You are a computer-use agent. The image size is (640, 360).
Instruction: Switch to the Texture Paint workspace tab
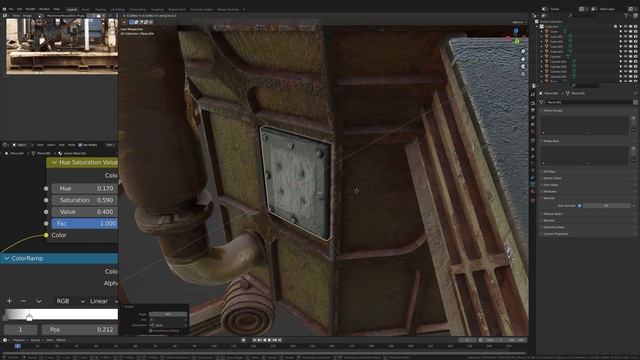[x=177, y=9]
